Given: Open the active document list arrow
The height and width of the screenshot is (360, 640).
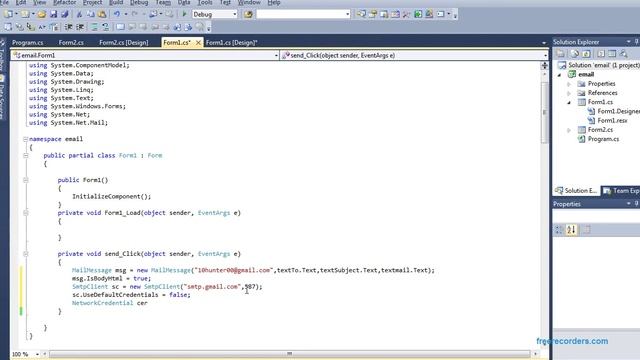Looking at the screenshot, I should (x=544, y=42).
